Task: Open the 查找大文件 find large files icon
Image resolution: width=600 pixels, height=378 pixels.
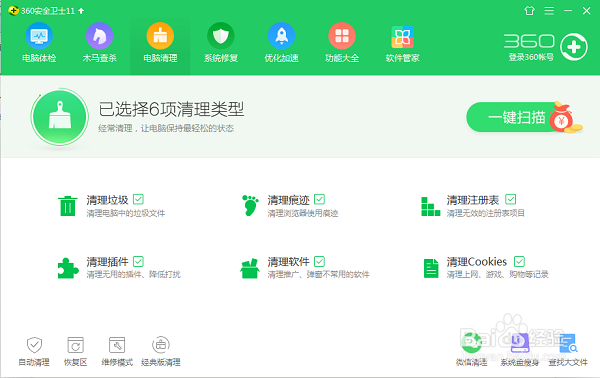Action: 568,343
